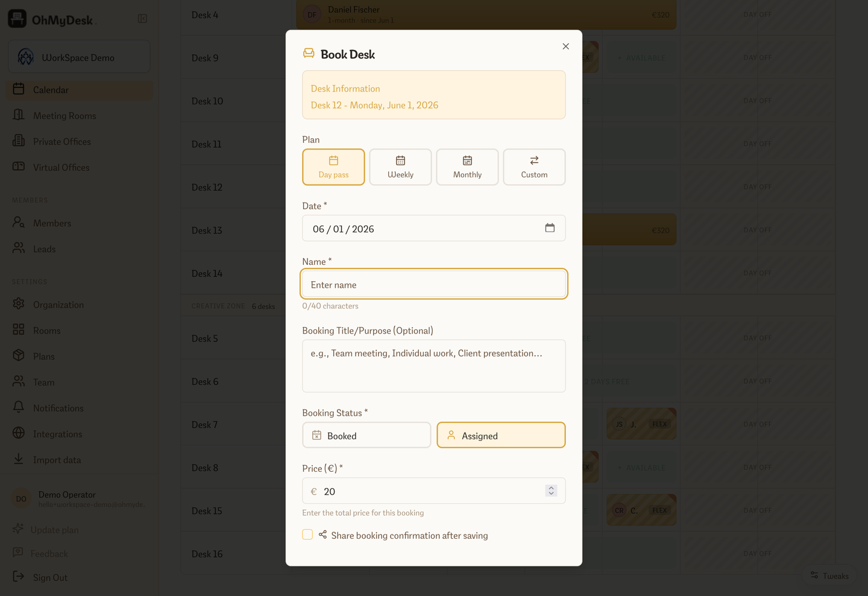Click the DO avatar circle
Viewport: 868px width, 596px height.
pyautogui.click(x=21, y=499)
